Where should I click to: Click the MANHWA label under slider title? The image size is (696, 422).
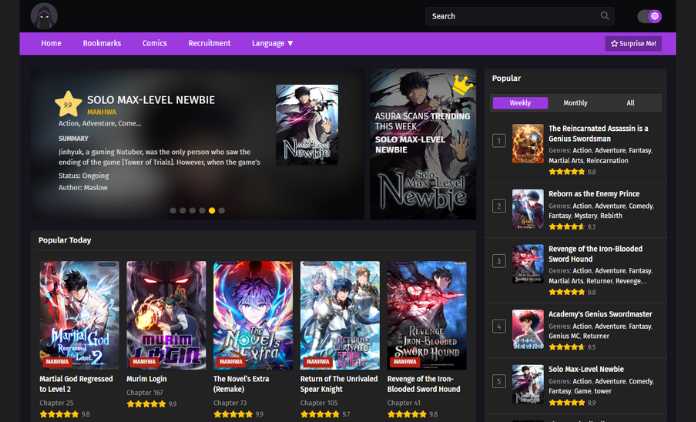(x=102, y=112)
